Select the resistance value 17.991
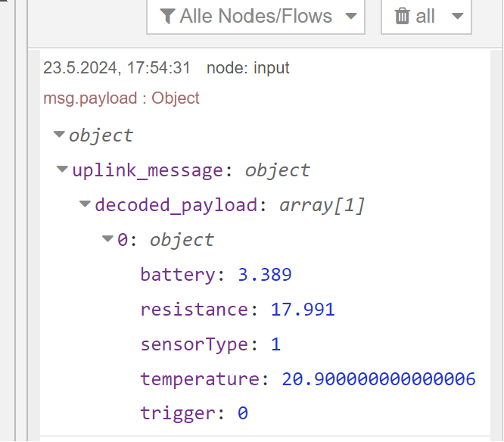Screen dimensions: 504x442 click(x=292, y=310)
